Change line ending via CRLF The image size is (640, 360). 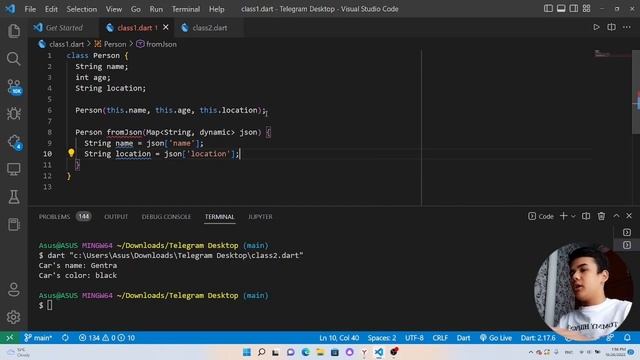coord(440,338)
